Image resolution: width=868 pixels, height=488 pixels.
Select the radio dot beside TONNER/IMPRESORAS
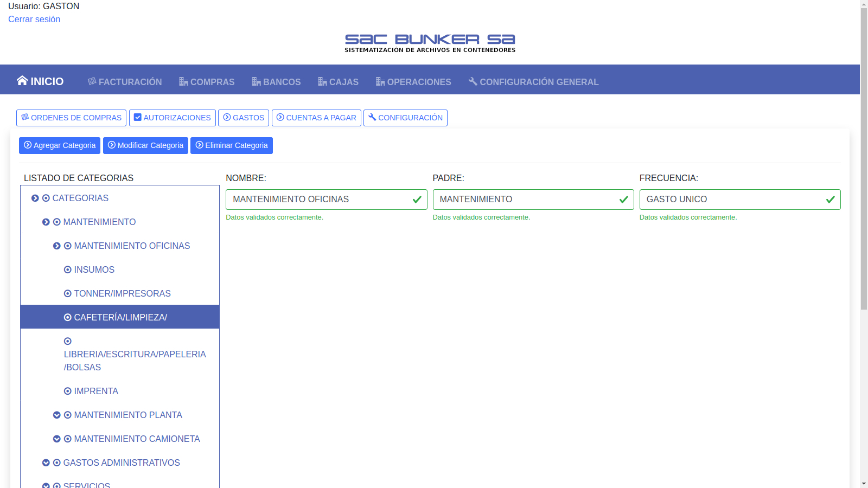pyautogui.click(x=68, y=294)
